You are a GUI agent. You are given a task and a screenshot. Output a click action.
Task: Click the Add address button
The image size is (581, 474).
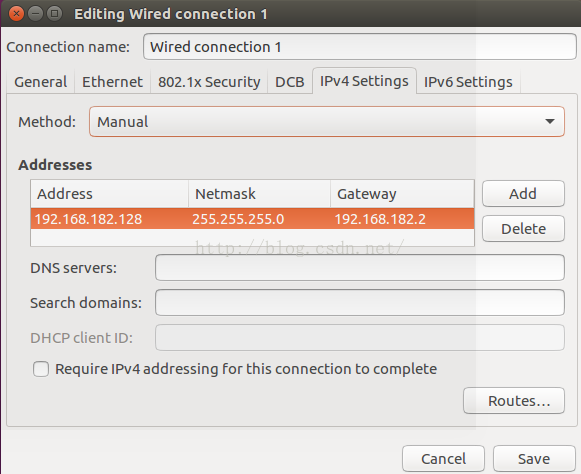pos(523,193)
